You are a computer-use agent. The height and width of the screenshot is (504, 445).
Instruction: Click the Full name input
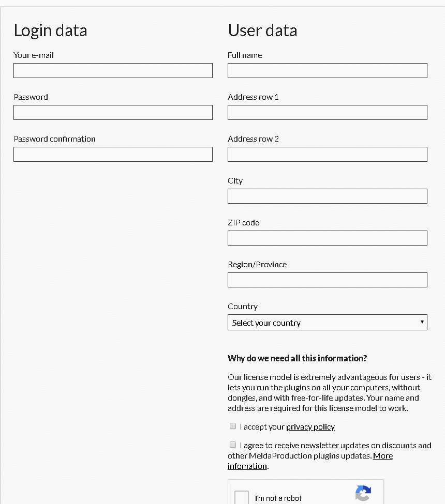point(327,71)
